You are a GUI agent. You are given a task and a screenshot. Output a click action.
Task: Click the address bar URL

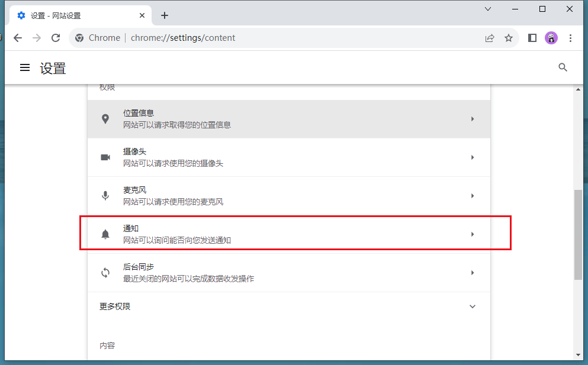click(182, 38)
